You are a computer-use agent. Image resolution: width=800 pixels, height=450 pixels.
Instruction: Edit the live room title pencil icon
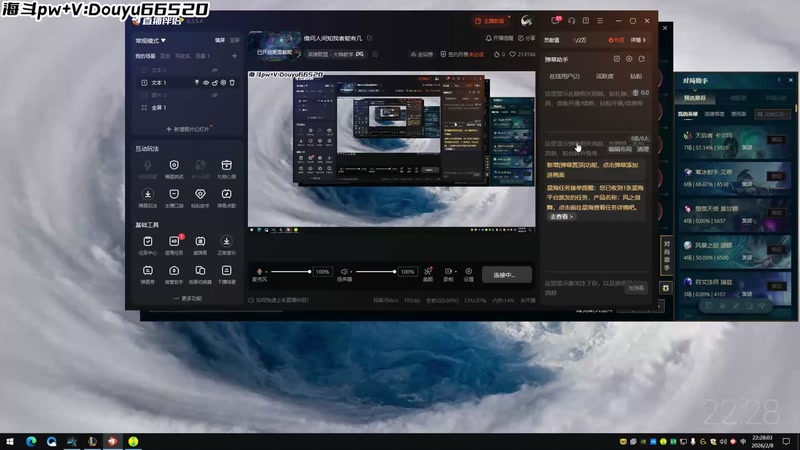[369, 38]
